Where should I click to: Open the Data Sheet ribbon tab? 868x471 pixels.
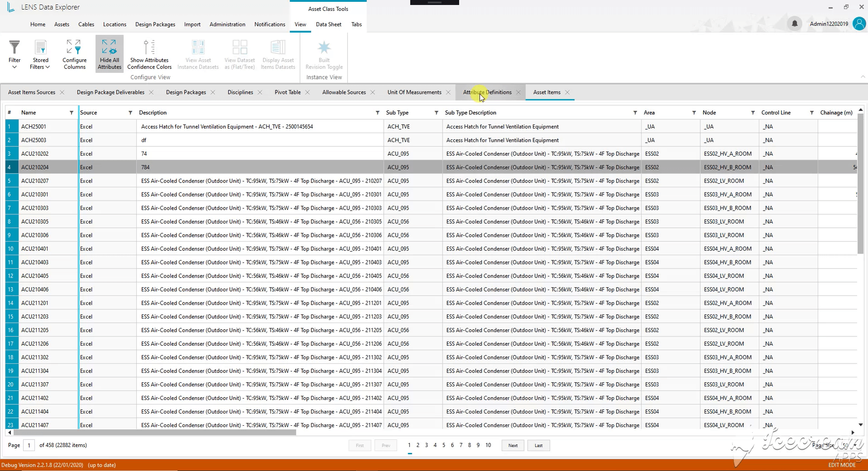tap(328, 24)
